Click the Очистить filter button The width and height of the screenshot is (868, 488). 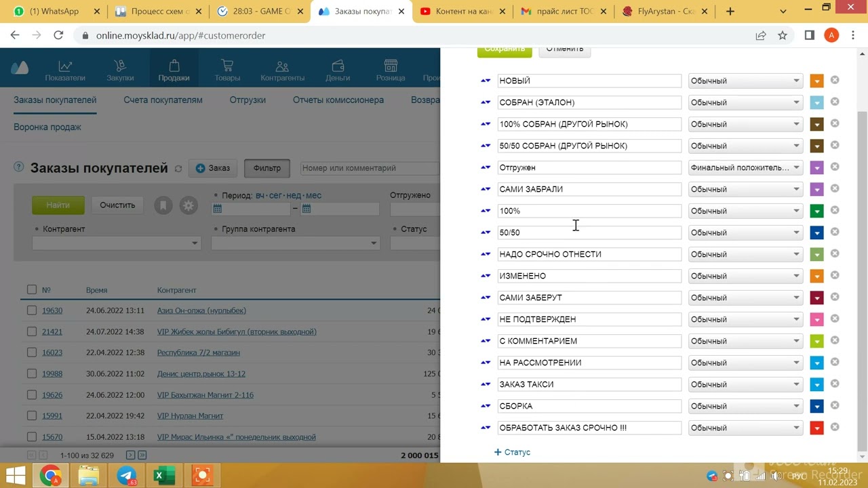point(117,205)
